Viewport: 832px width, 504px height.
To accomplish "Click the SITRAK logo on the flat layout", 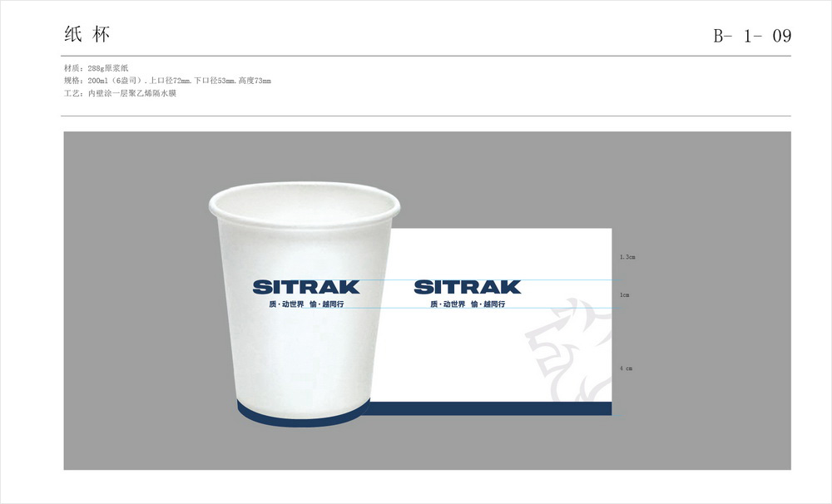I will [x=467, y=287].
